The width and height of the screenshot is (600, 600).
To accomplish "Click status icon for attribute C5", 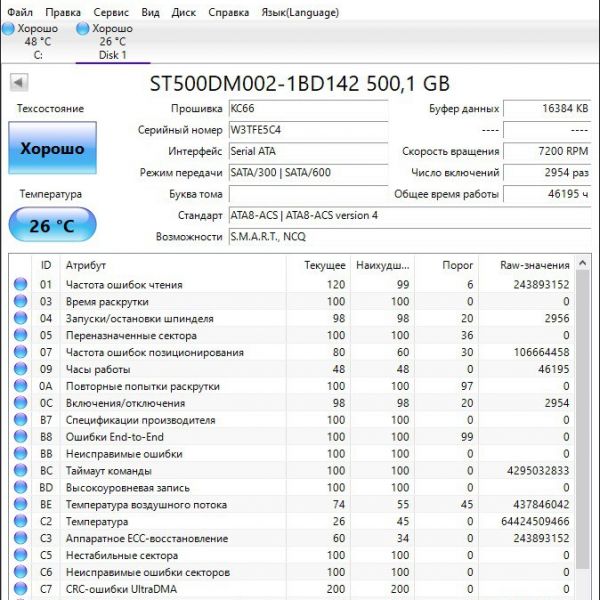I will (20, 555).
